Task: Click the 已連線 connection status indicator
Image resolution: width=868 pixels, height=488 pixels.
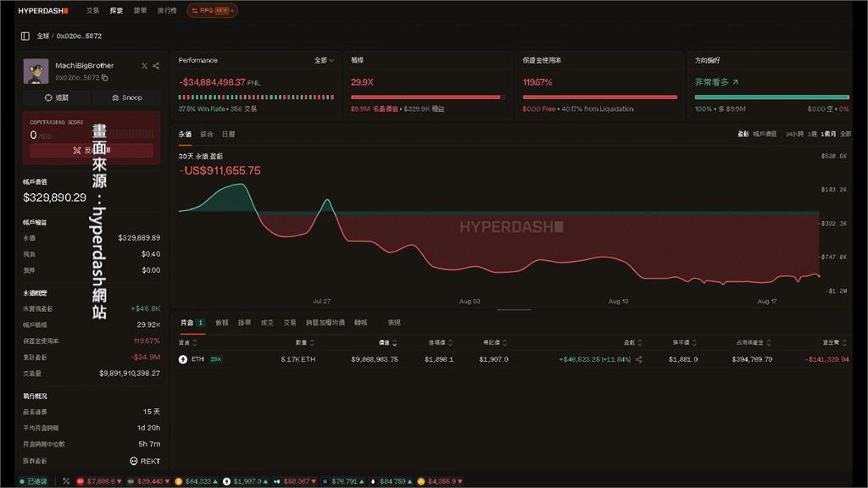Action: pyautogui.click(x=34, y=481)
